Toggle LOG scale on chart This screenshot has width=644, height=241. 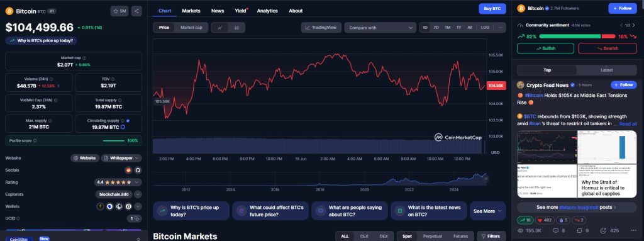coord(485,28)
